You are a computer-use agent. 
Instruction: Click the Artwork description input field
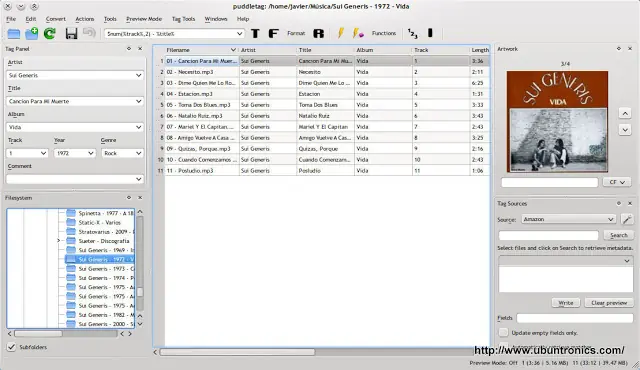pos(549,182)
